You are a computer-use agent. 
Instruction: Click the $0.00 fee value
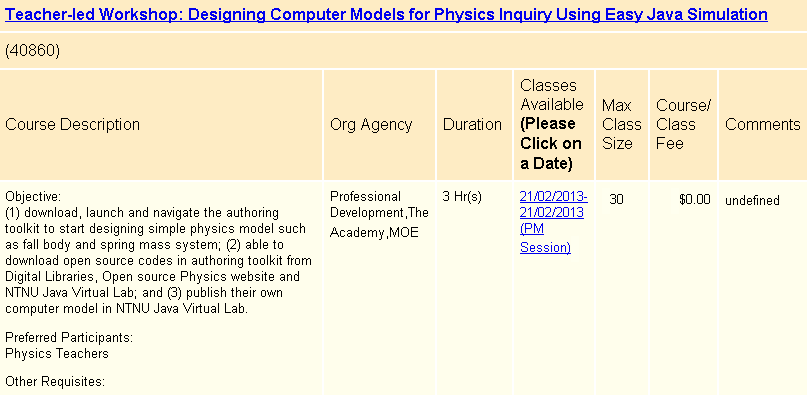coord(694,200)
